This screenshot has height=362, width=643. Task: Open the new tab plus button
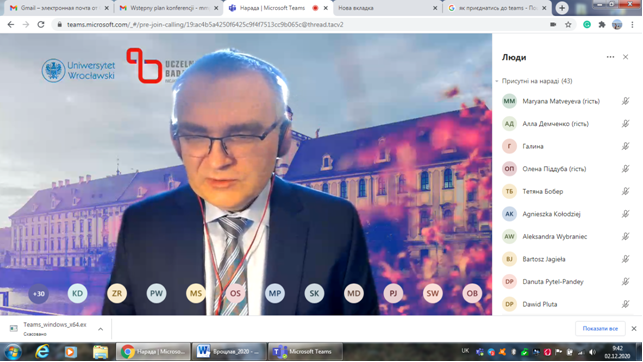562,8
